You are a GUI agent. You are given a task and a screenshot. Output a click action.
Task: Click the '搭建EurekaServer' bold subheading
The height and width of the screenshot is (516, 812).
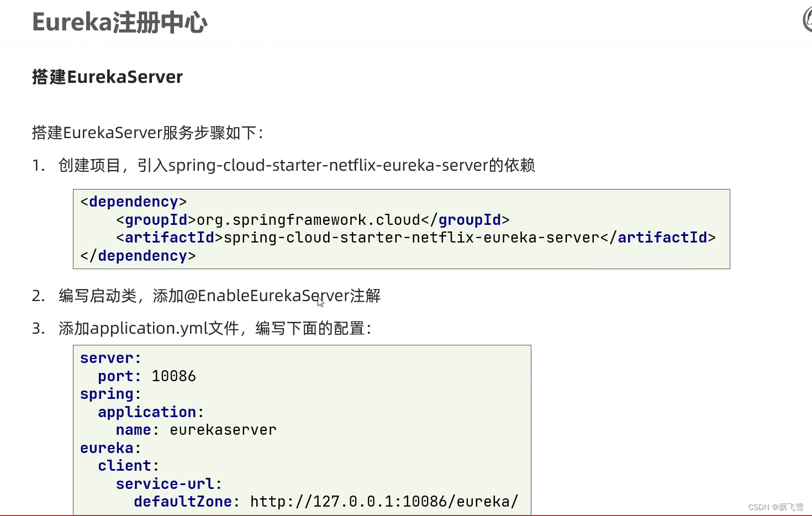coord(107,77)
